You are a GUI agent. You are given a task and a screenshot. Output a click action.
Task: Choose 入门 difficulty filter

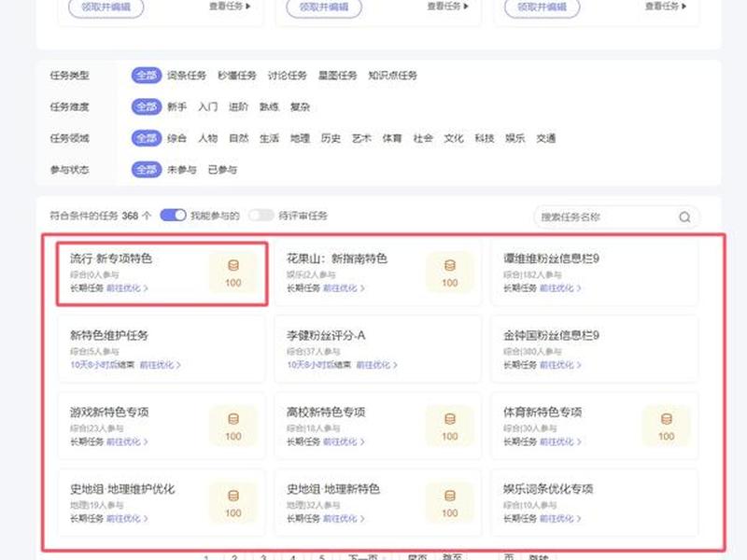[207, 106]
